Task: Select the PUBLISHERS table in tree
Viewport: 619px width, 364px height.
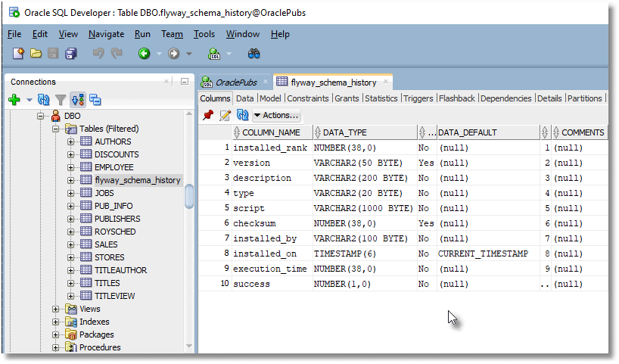Action: tap(117, 219)
